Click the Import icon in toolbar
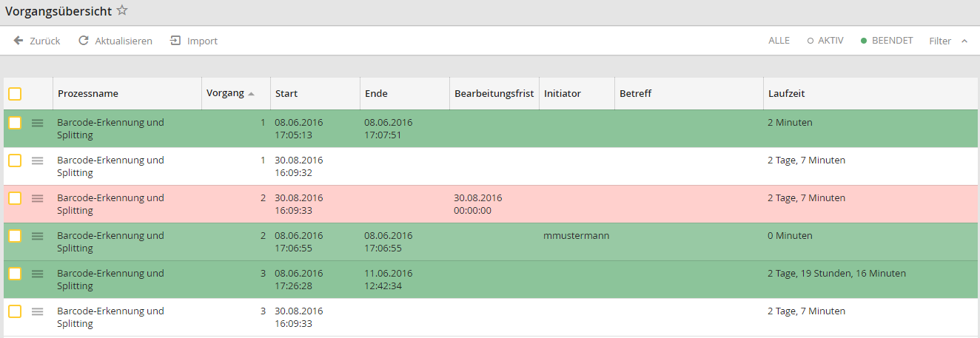980x338 pixels. pyautogui.click(x=175, y=41)
